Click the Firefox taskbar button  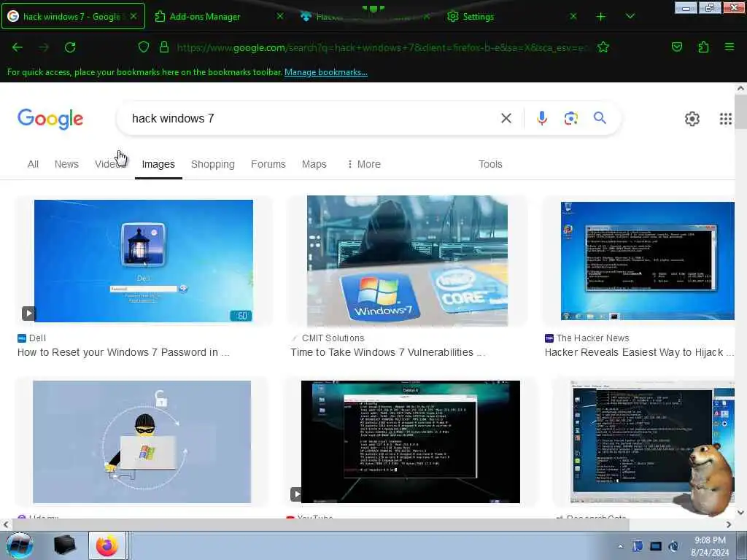pyautogui.click(x=107, y=545)
